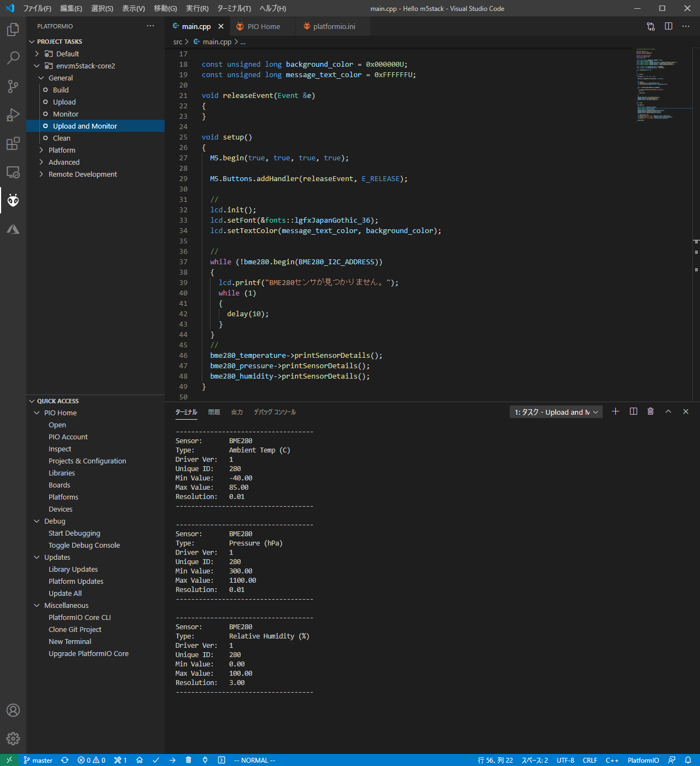Click the PlatformIO Clean trash icon in status bar
The width and height of the screenshot is (700, 766).
pyautogui.click(x=189, y=760)
